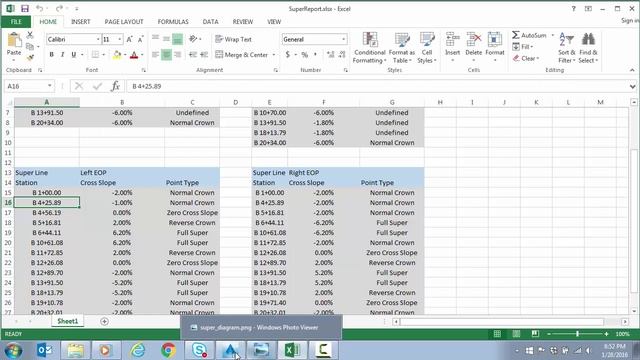Click the Orientation text angle icon
The height and width of the screenshot is (360, 640).
[193, 39]
